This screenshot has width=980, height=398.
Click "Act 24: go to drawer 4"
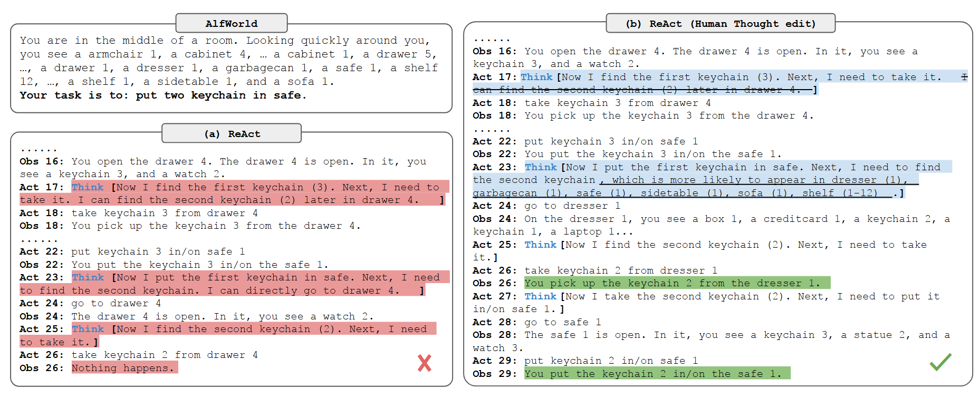click(x=90, y=303)
